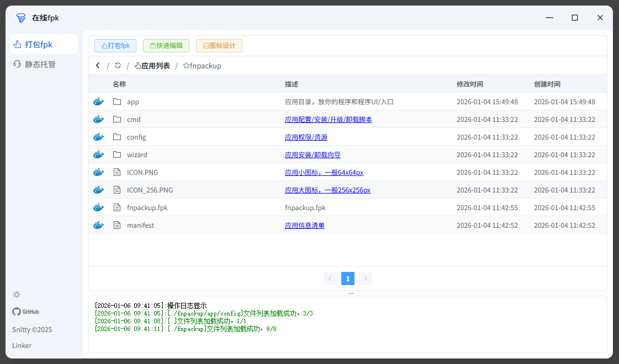Open the GitHub link in sidebar
Image resolution: width=619 pixels, height=364 pixels.
click(x=26, y=312)
